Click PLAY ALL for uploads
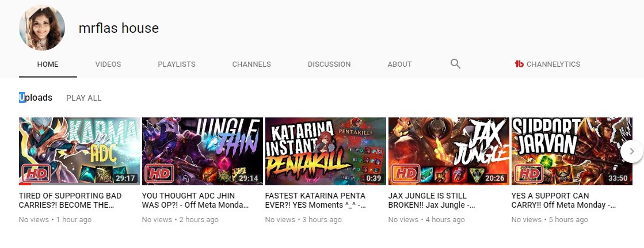 pos(84,98)
